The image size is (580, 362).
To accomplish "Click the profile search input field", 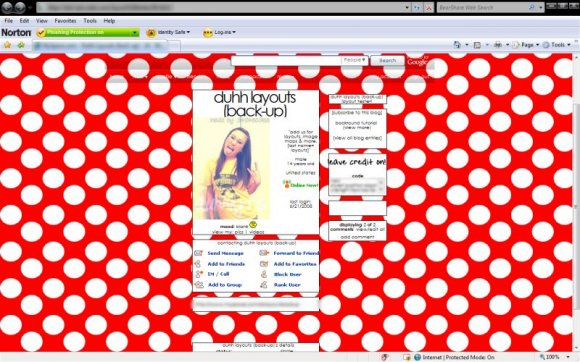I will tap(286, 60).
